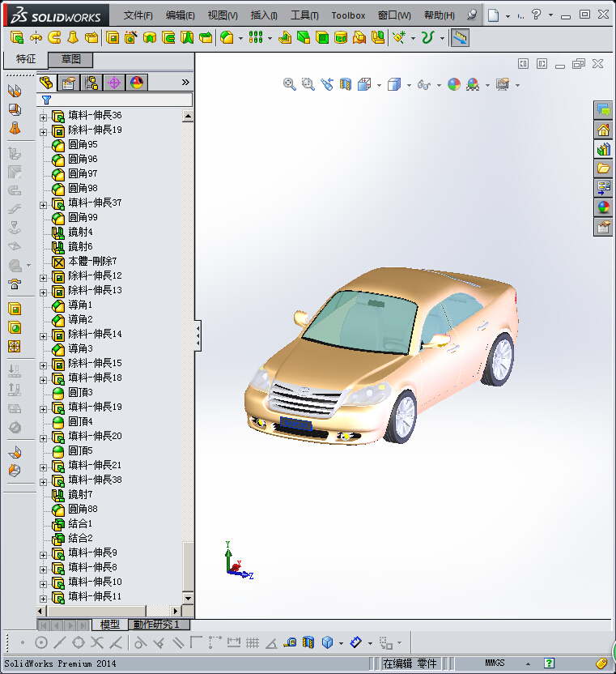This screenshot has width=616, height=674.
Task: Open the DisplayManager tab icon
Action: click(137, 83)
